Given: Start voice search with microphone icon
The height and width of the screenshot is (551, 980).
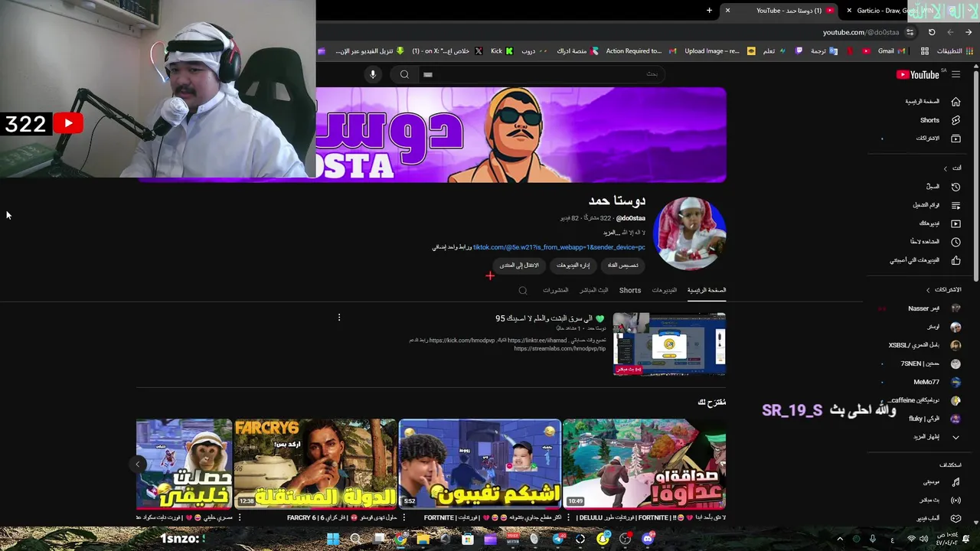Looking at the screenshot, I should (373, 74).
